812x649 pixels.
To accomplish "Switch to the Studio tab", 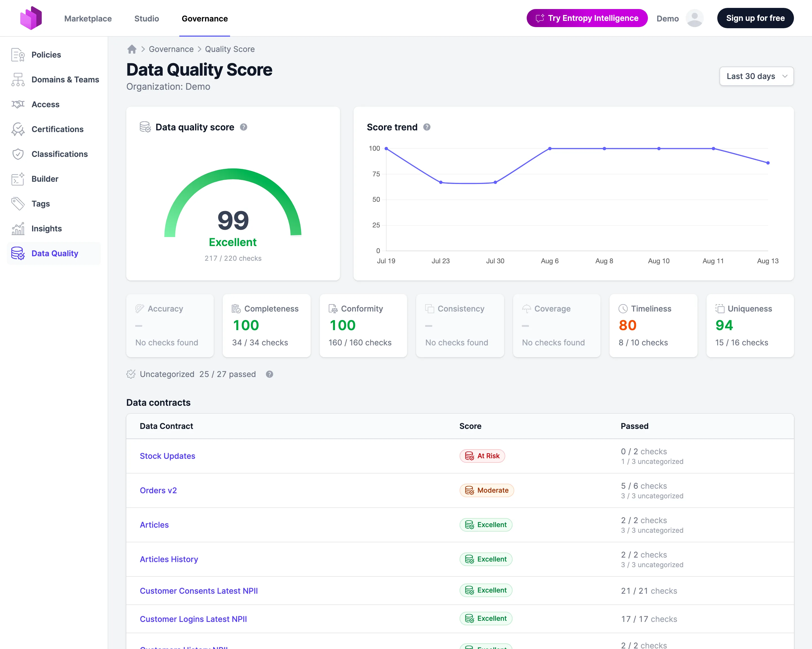I will click(x=147, y=18).
